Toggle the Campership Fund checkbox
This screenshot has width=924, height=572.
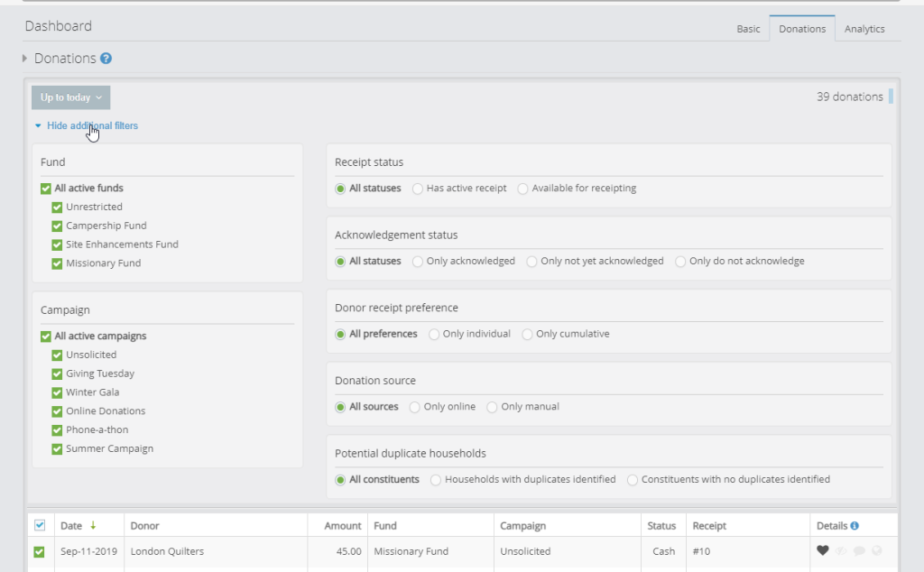[57, 226]
